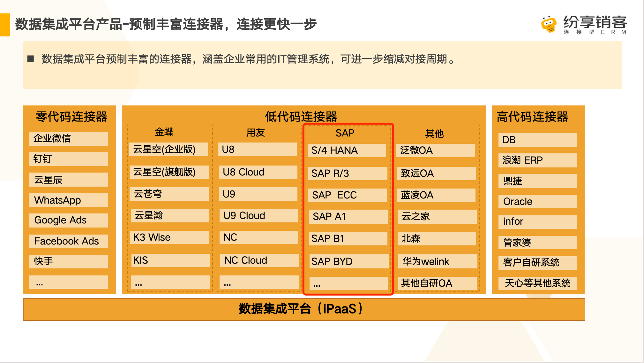The width and height of the screenshot is (644, 363).
Task: Select the 客户自研系统 box
Action: (538, 263)
